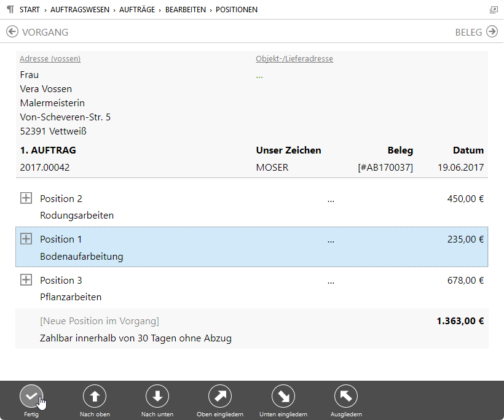Open the Objekt-/Lieferadresse link
Image resolution: width=504 pixels, height=420 pixels.
294,59
